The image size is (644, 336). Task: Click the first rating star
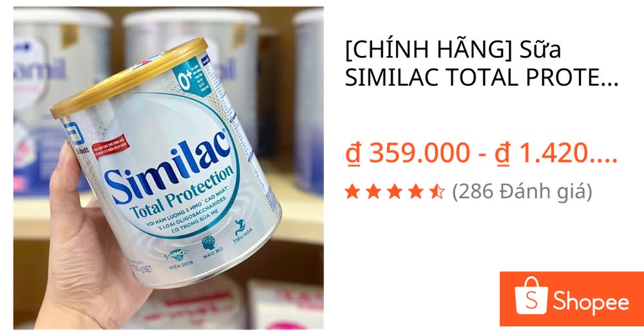point(352,191)
